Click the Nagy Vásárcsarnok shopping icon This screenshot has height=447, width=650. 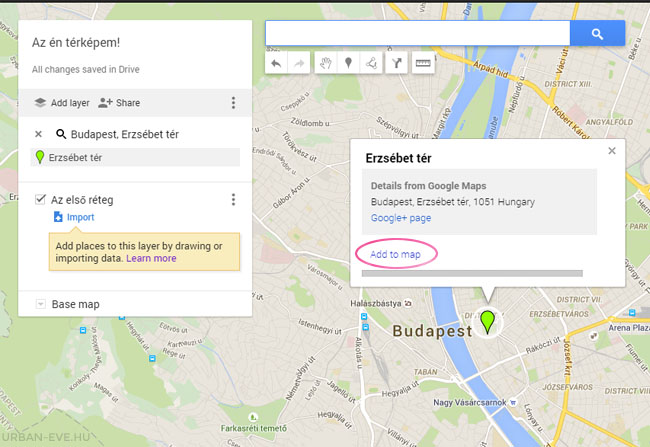tap(513, 402)
